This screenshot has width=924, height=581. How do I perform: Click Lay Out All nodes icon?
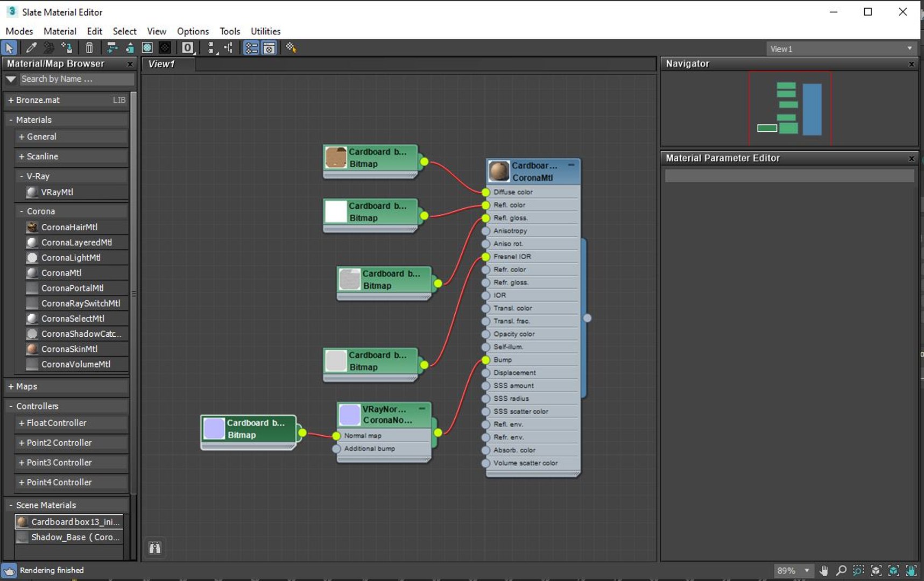(212, 48)
